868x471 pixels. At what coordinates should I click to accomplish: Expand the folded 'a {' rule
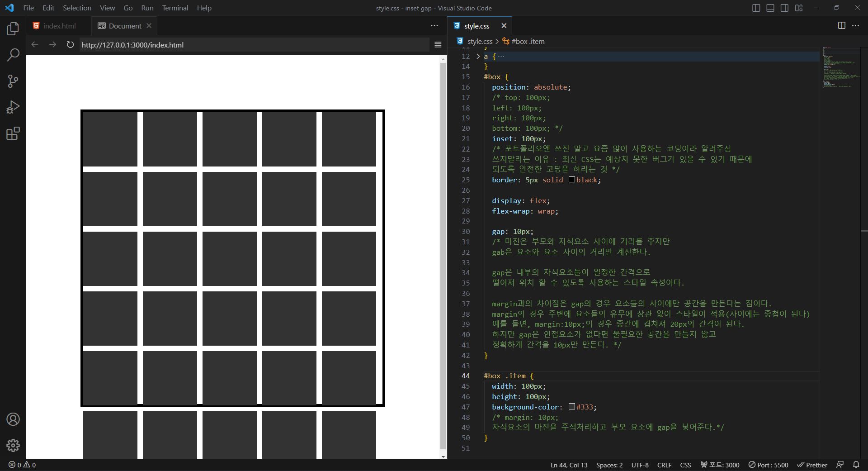click(478, 57)
